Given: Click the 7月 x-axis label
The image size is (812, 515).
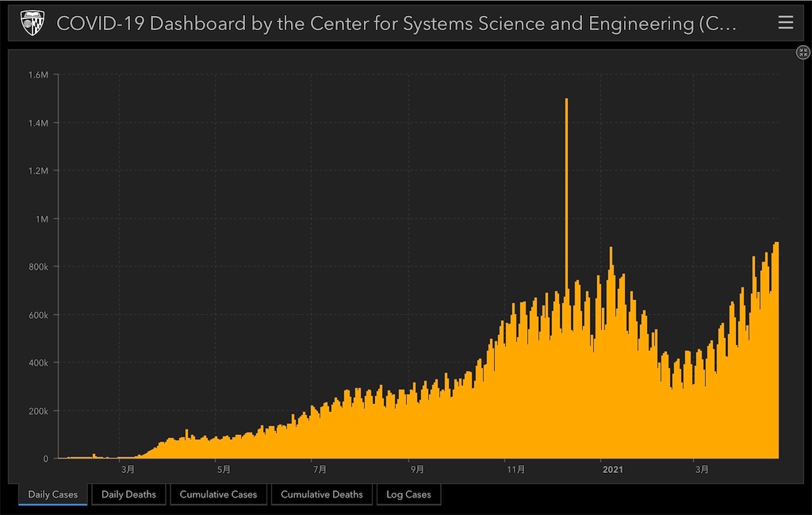Looking at the screenshot, I should pos(320,470).
